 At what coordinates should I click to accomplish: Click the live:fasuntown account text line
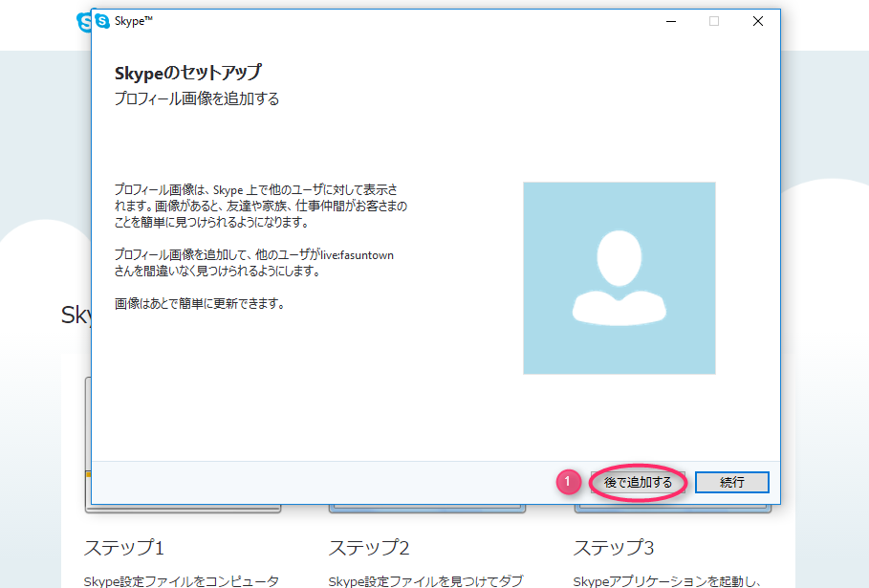coord(254,255)
